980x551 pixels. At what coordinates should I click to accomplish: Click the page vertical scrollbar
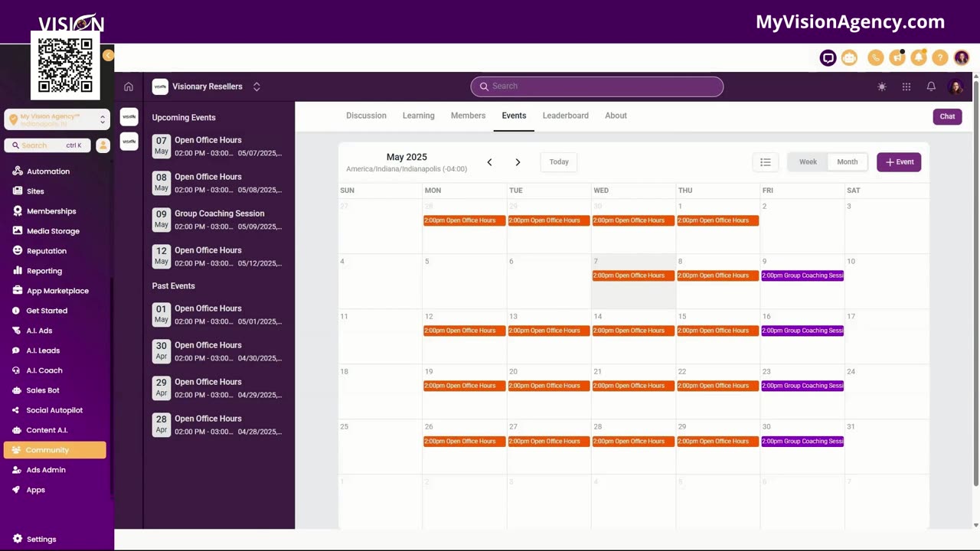(976, 283)
